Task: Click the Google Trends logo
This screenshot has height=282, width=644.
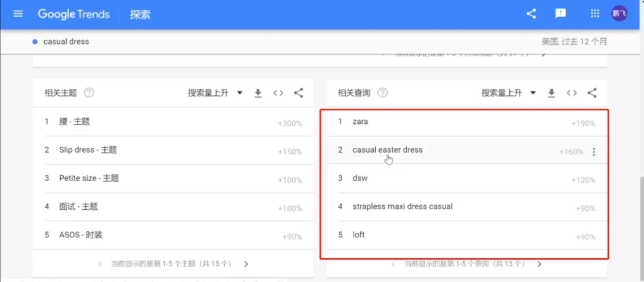Action: [x=74, y=14]
